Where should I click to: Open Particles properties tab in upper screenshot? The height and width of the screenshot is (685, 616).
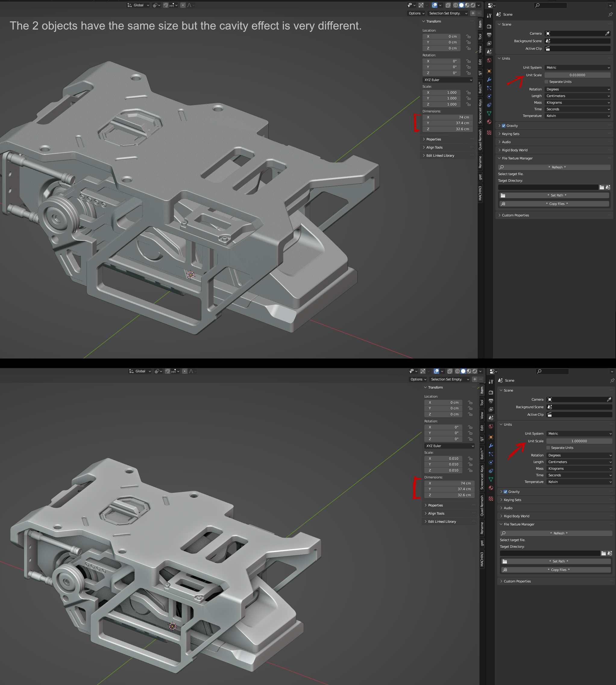click(489, 88)
